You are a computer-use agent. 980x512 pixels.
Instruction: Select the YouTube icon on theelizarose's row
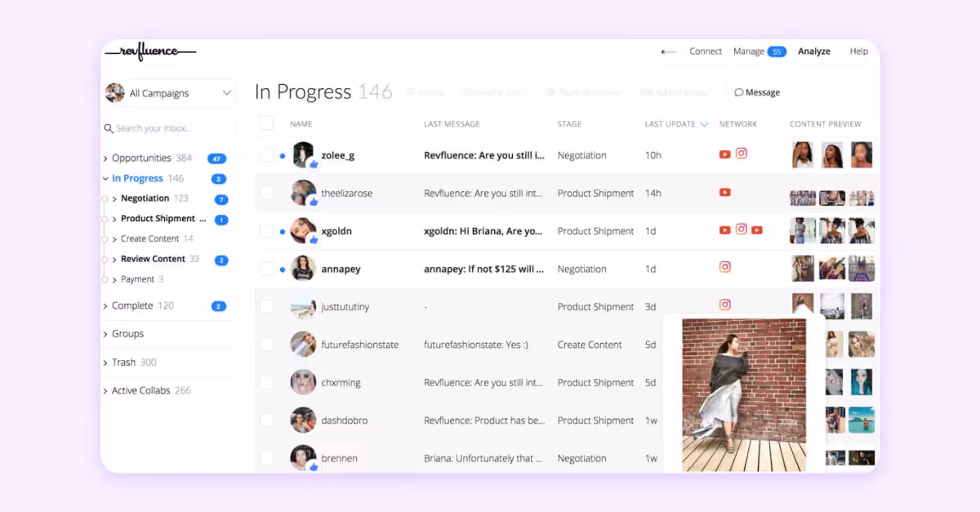tap(724, 193)
